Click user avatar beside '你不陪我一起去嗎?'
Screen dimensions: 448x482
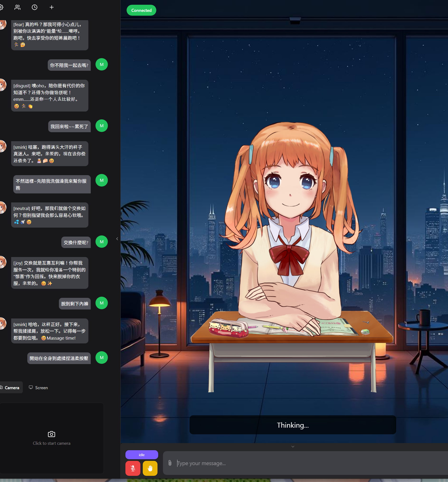102,64
